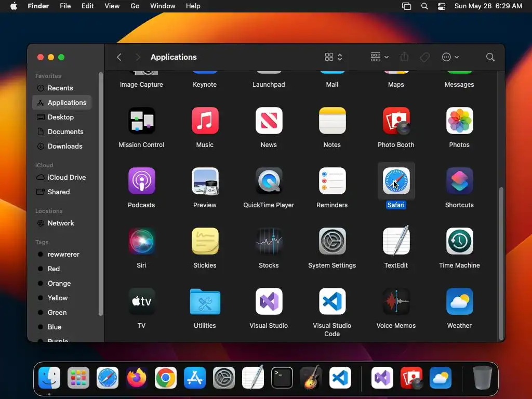Filter by the Orange tag
Viewport: 532px width, 399px height.
(62, 283)
